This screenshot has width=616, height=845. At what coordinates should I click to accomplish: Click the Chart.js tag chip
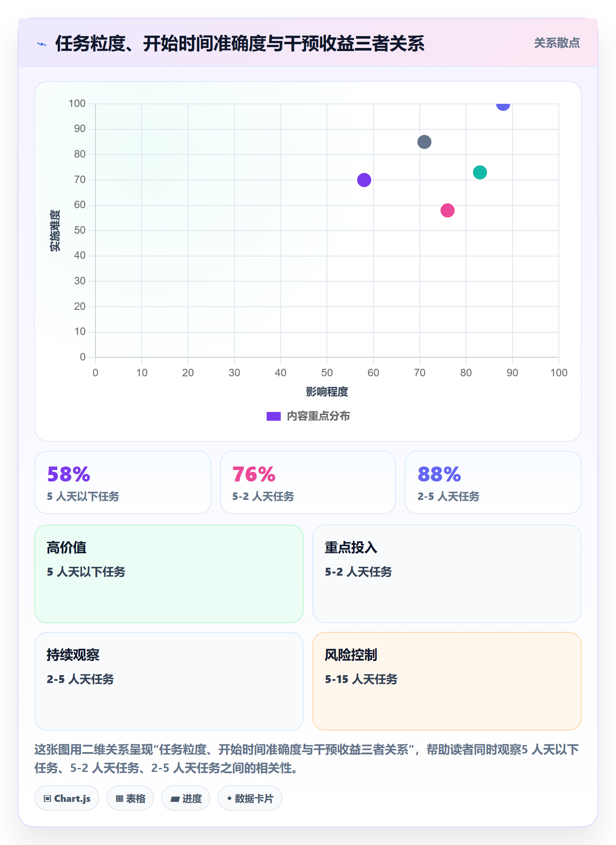point(67,798)
